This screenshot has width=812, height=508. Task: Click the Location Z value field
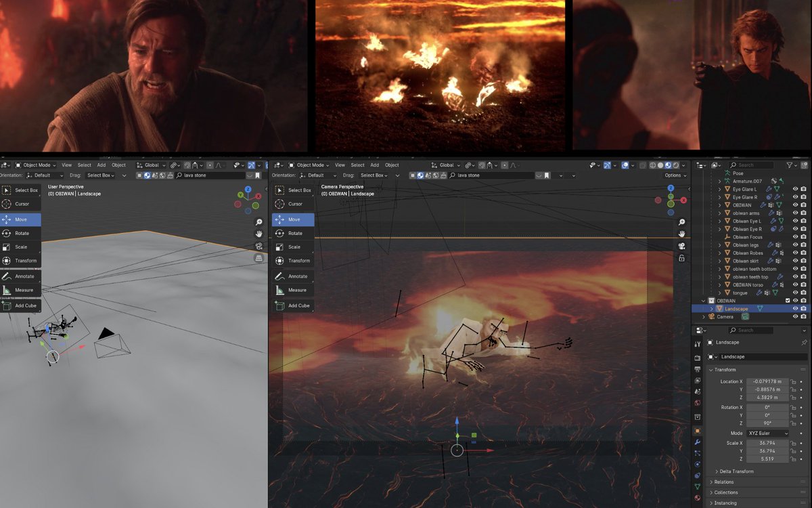coord(767,398)
